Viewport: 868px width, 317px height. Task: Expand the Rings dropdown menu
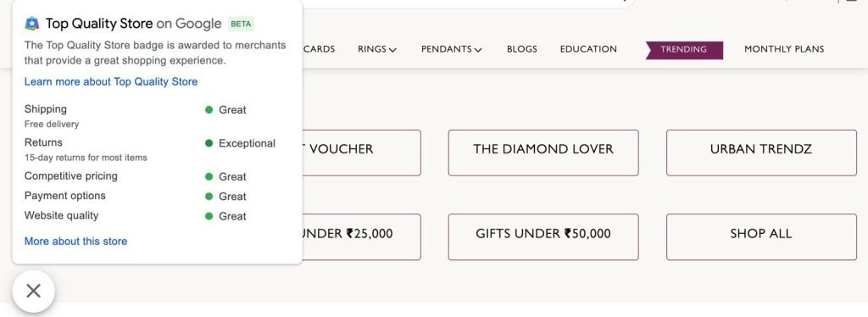point(377,49)
